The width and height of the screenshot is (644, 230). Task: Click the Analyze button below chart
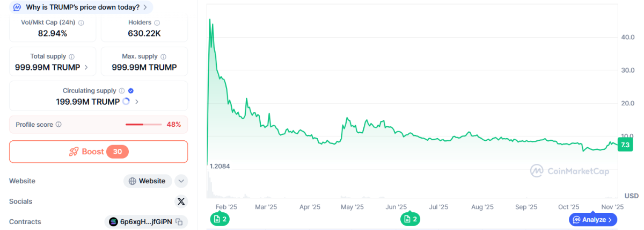tap(593, 219)
